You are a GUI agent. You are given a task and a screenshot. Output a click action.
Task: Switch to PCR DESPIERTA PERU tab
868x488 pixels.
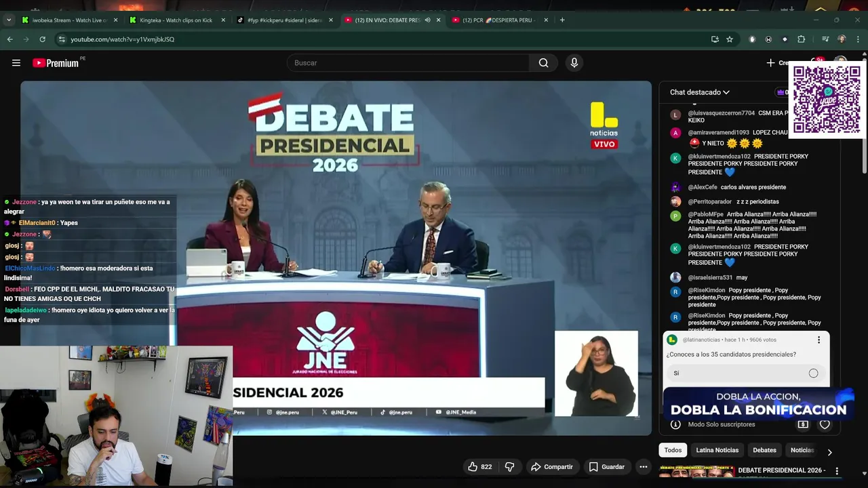click(x=498, y=20)
